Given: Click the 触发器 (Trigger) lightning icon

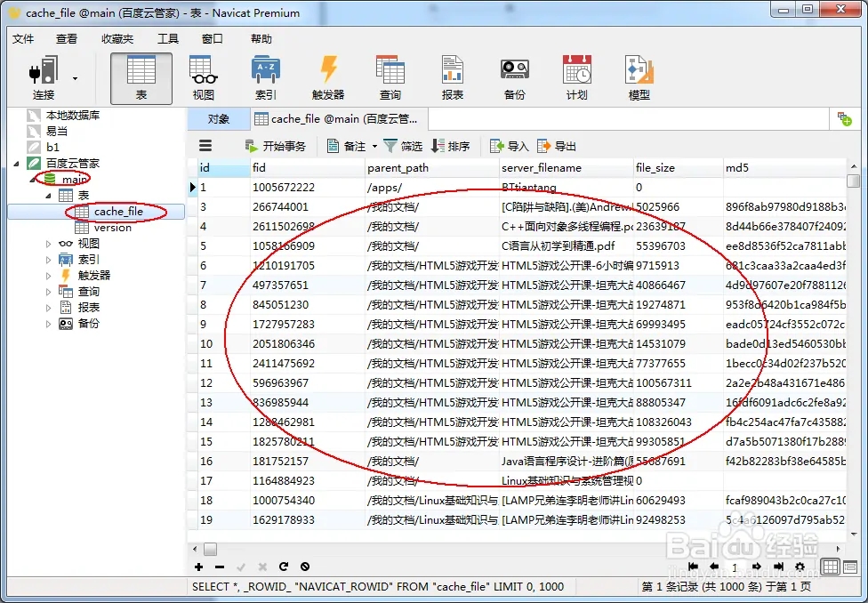Looking at the screenshot, I should 328,77.
